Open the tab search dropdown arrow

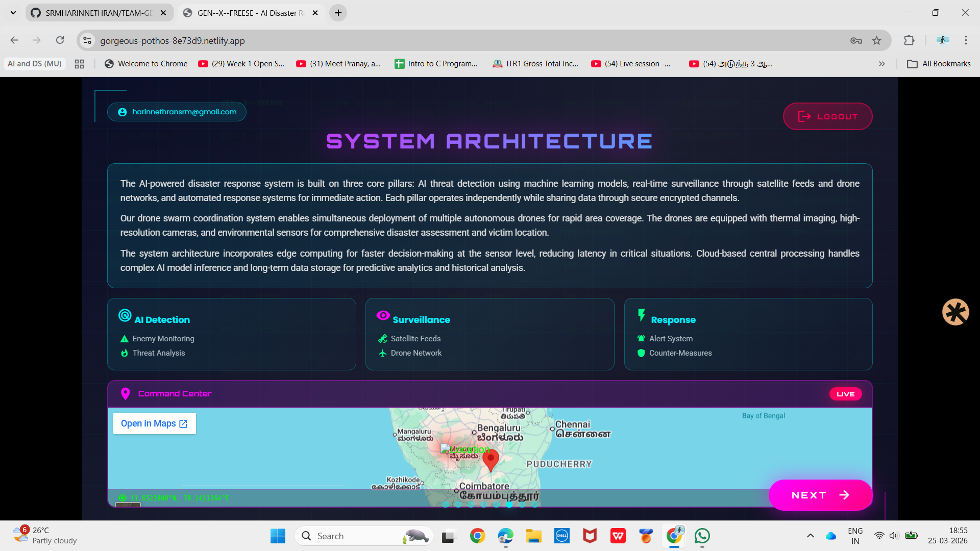pyautogui.click(x=13, y=13)
